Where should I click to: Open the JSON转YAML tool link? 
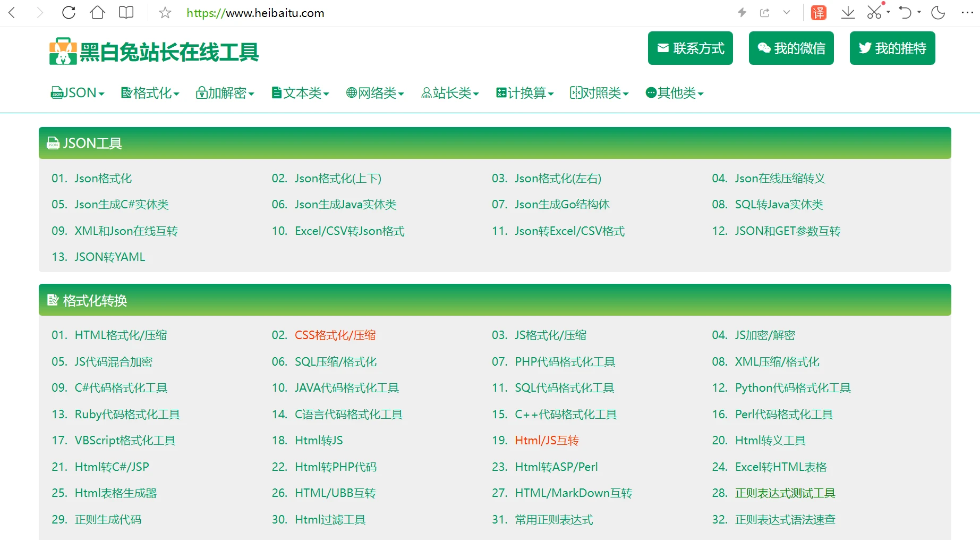click(109, 257)
